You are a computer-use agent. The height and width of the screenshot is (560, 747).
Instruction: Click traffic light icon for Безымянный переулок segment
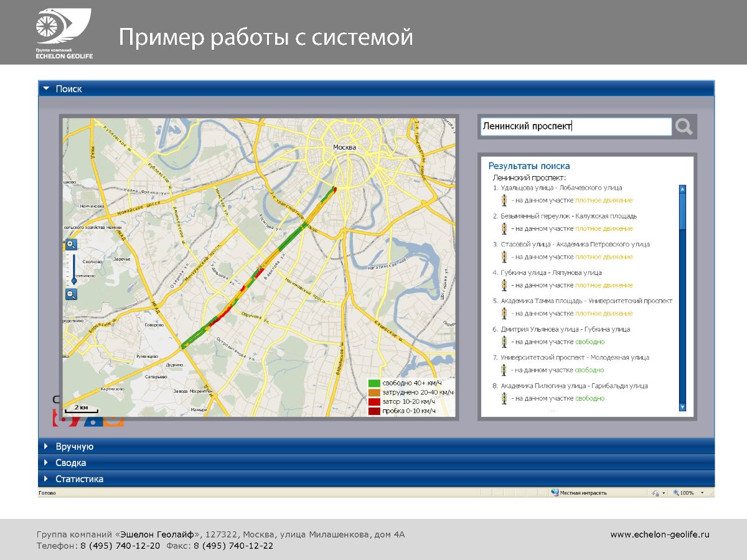point(504,229)
